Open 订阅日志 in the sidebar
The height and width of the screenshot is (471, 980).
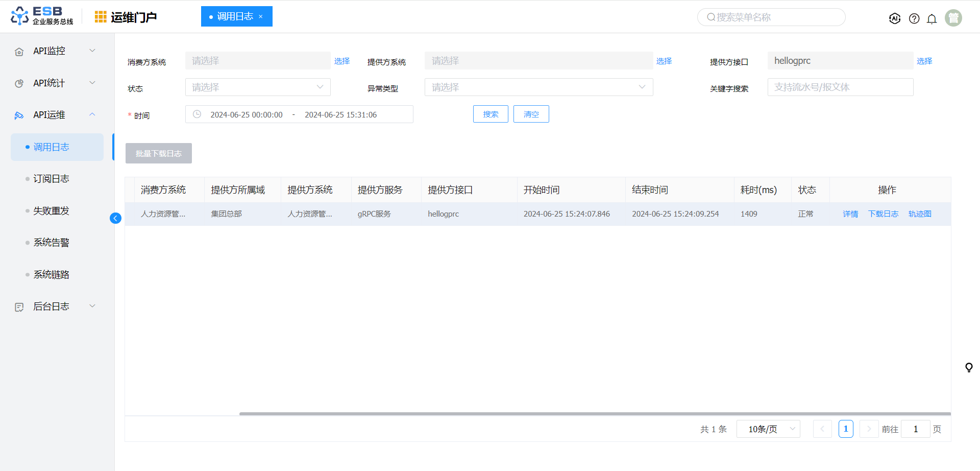point(51,179)
